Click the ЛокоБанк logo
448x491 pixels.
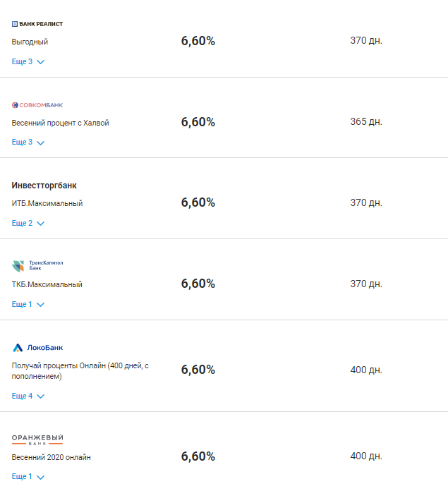click(x=37, y=348)
